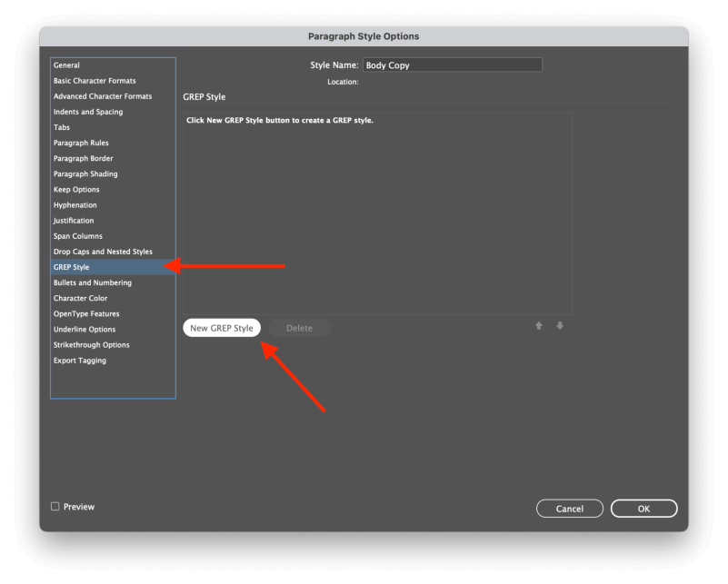Viewport: 728px width, 584px height.
Task: Open the General category
Action: click(x=113, y=65)
